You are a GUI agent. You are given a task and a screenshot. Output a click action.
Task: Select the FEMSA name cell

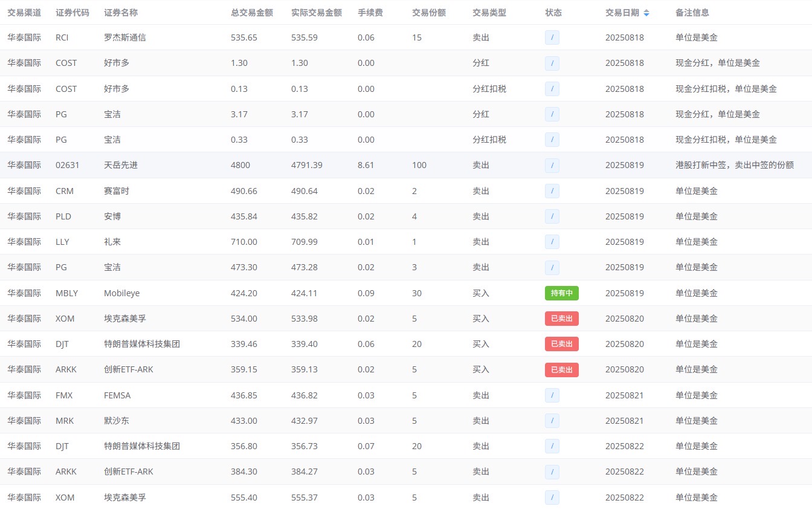(x=117, y=395)
